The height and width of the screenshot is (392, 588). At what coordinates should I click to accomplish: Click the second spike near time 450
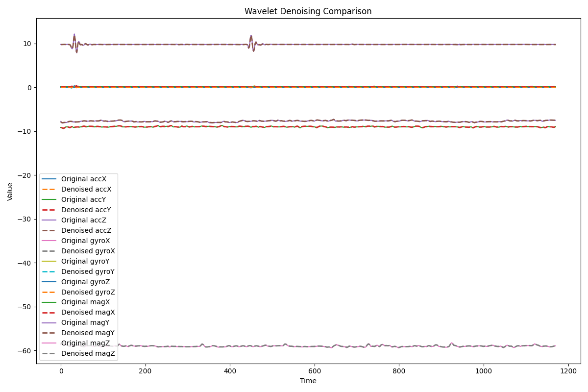click(x=251, y=37)
